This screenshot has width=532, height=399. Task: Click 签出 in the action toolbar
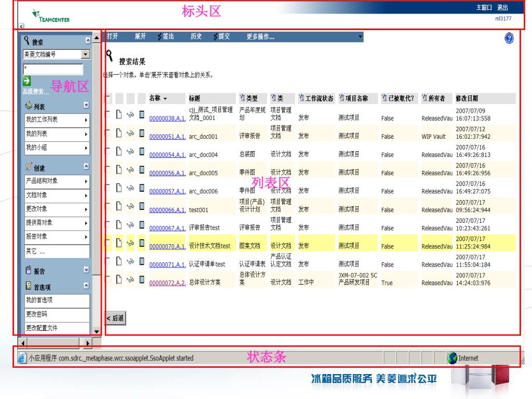(x=165, y=36)
